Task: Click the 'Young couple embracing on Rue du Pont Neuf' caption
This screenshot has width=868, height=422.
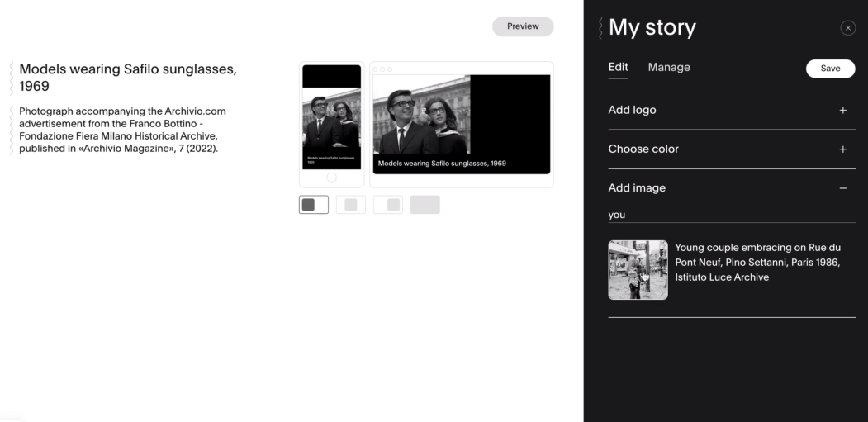Action: 758,263
